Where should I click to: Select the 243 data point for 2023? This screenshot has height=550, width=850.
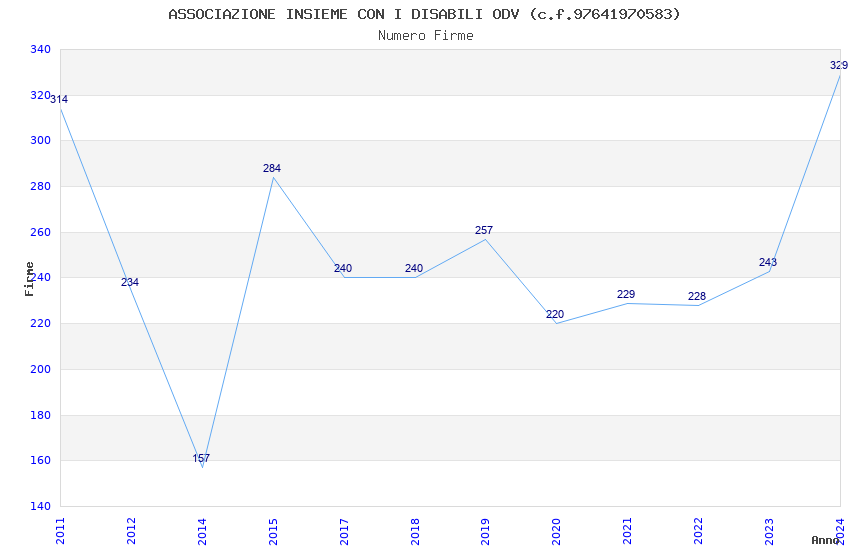click(x=768, y=262)
